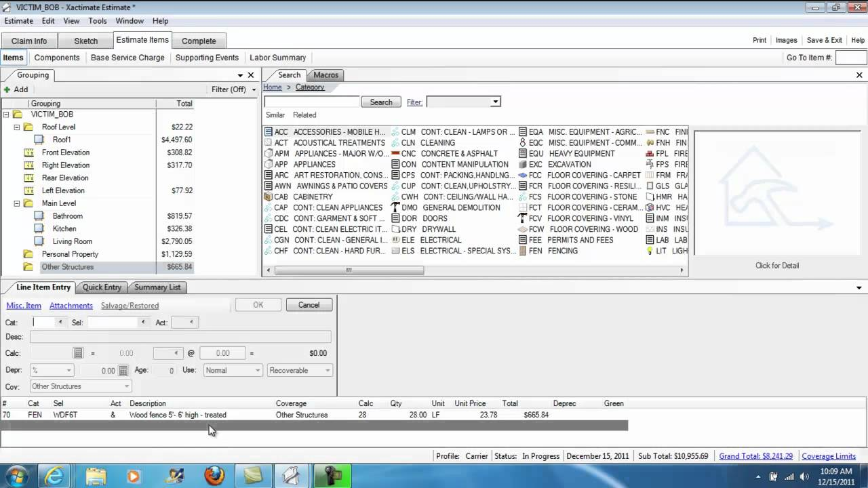Open the Misc. Item link
This screenshot has width=868, height=488.
(x=24, y=306)
